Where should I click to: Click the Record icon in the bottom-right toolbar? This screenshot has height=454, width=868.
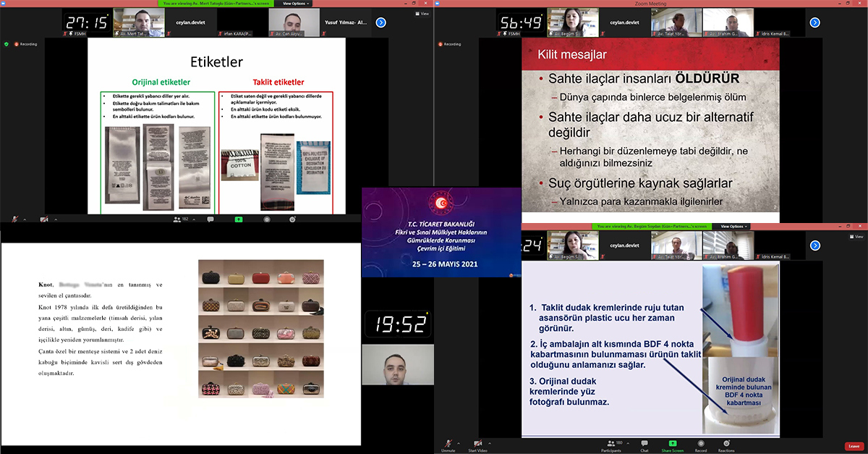(x=699, y=443)
